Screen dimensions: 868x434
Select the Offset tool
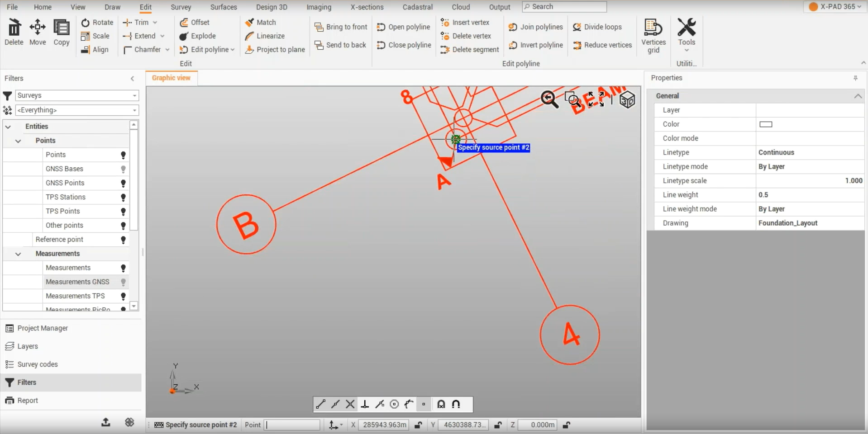tap(194, 22)
